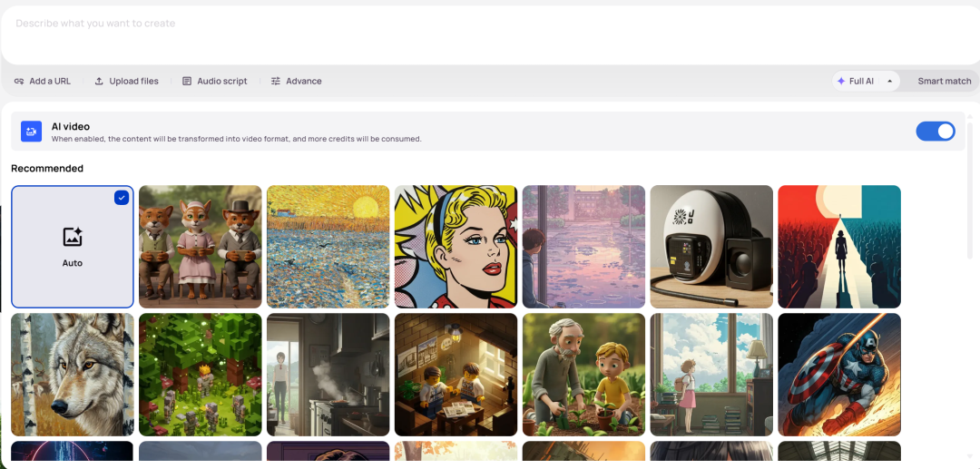The width and height of the screenshot is (980, 469).
Task: Click the image sparkle icon above Auto
Action: click(73, 238)
